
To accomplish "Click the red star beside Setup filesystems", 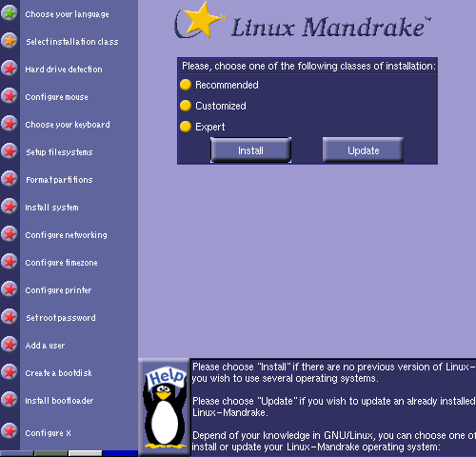I will click(x=10, y=151).
